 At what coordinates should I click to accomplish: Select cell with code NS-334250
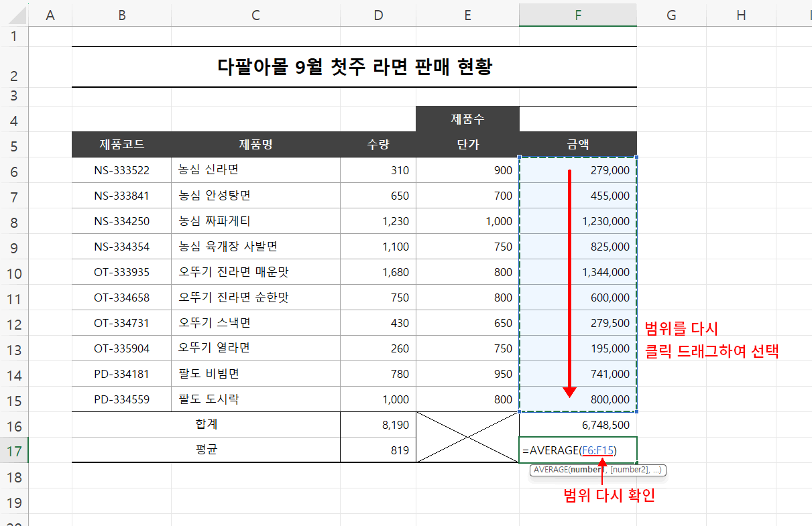pyautogui.click(x=121, y=221)
